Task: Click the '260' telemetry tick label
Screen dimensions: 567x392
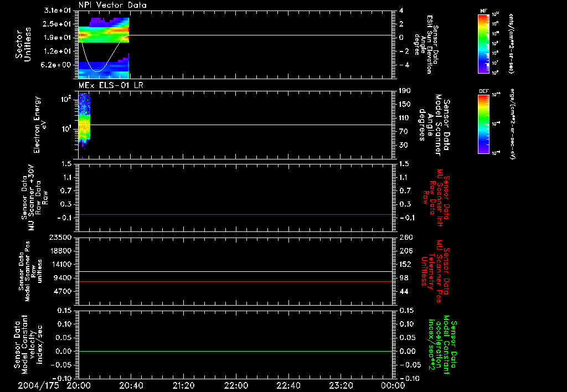Action: coord(406,238)
